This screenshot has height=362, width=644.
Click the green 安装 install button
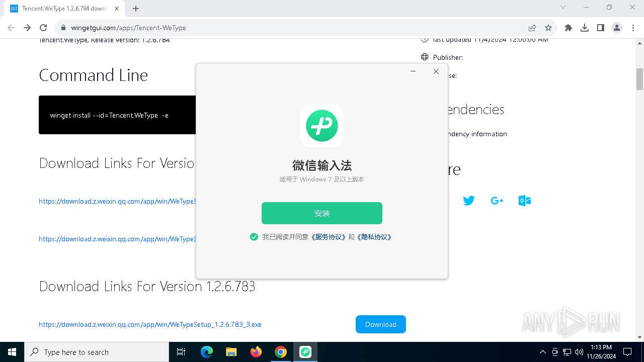pyautogui.click(x=322, y=213)
